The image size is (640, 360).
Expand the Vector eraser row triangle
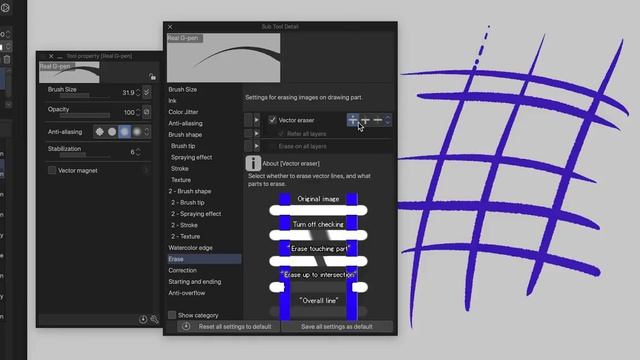point(257,120)
